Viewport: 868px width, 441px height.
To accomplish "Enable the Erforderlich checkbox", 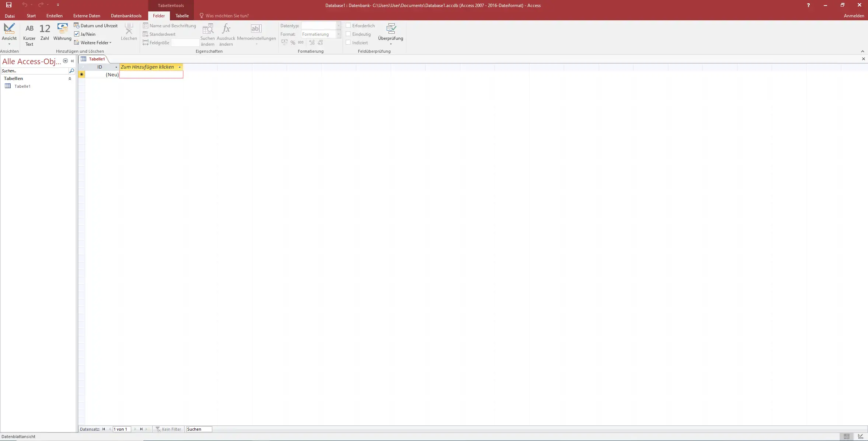I will click(348, 25).
